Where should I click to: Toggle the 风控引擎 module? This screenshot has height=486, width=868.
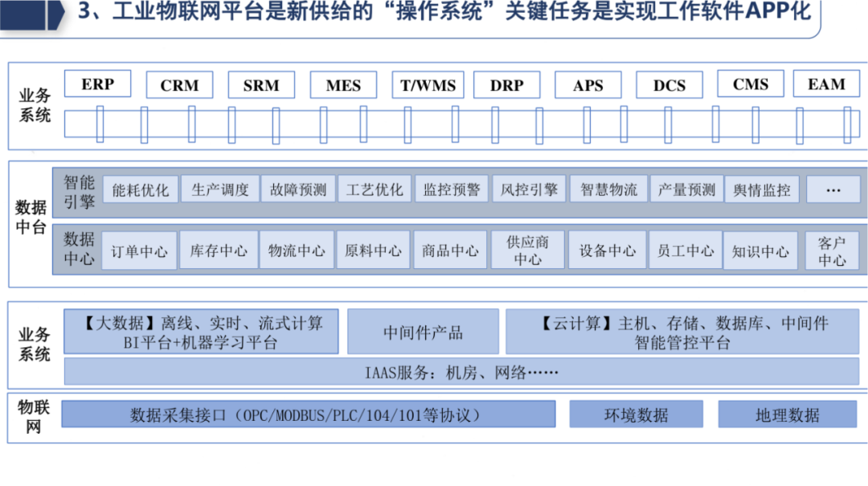[530, 189]
